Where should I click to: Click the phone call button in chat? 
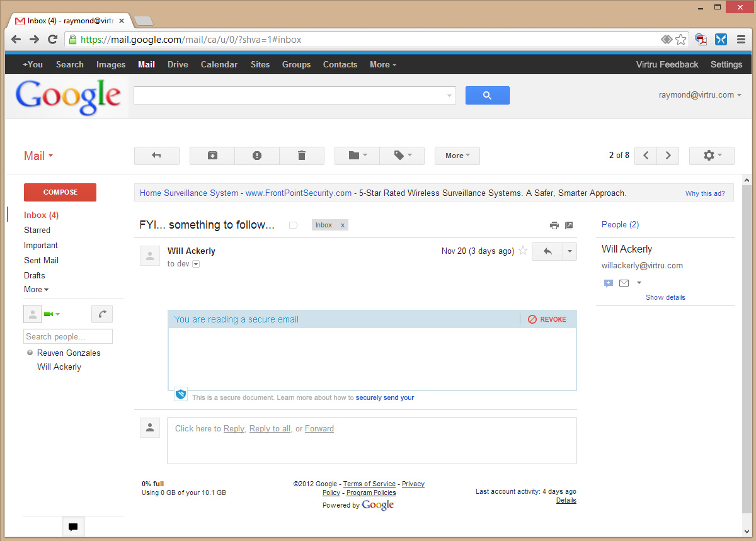coord(102,314)
